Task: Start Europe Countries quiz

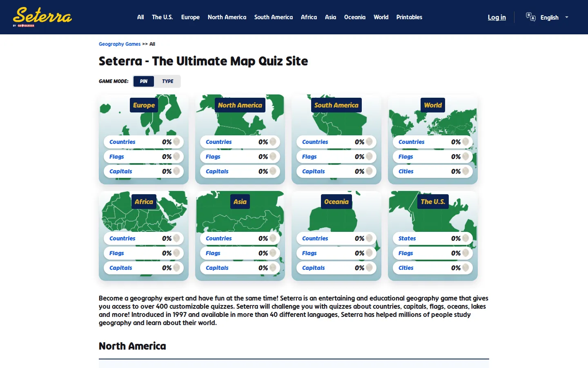Action: click(x=144, y=142)
